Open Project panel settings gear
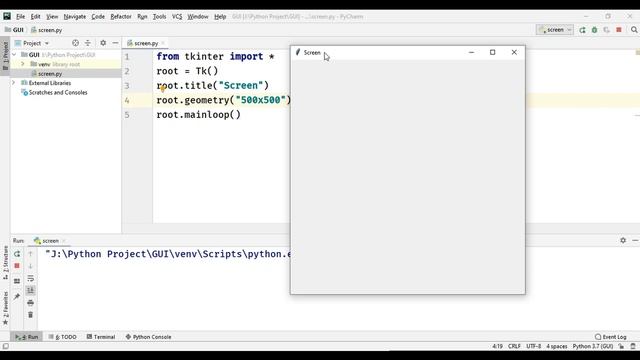640x360 pixels. (103, 43)
